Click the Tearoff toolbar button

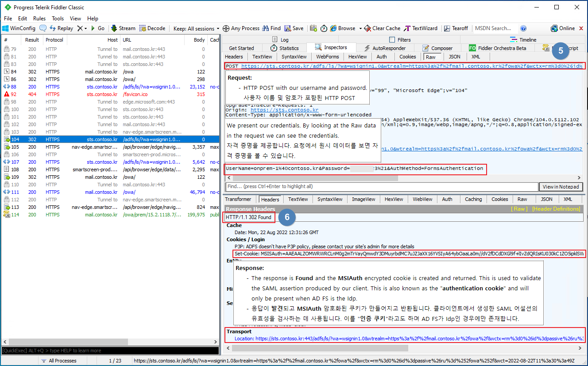point(456,28)
